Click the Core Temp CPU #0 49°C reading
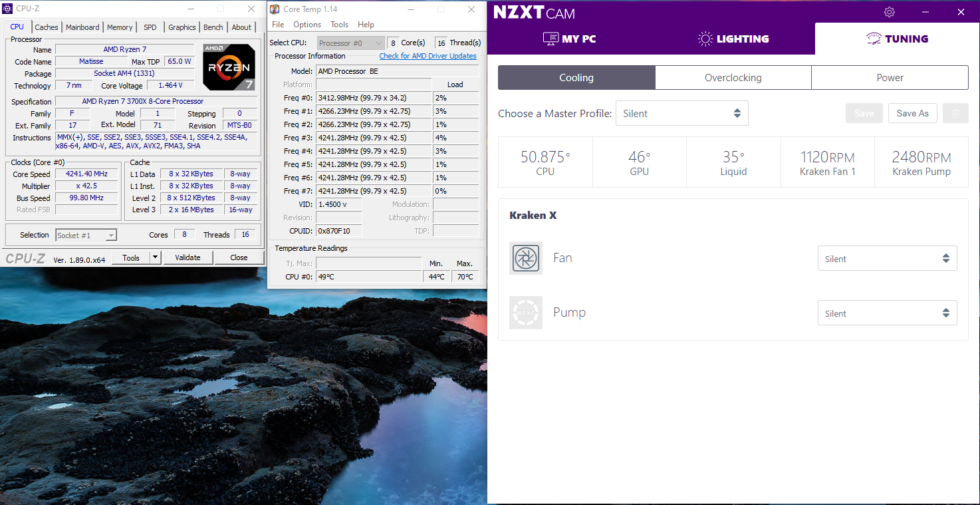The image size is (980, 505). pos(368,277)
